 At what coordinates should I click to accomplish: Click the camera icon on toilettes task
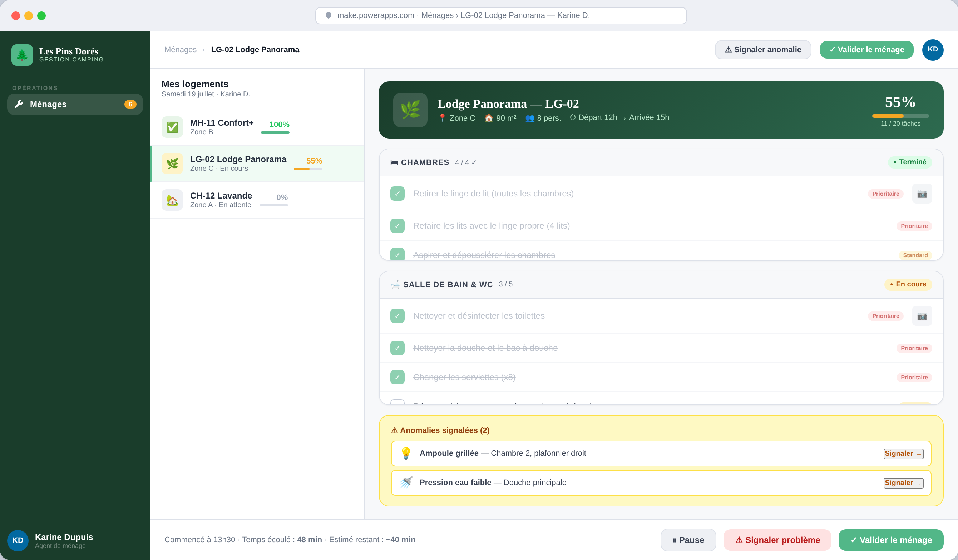[x=922, y=316]
